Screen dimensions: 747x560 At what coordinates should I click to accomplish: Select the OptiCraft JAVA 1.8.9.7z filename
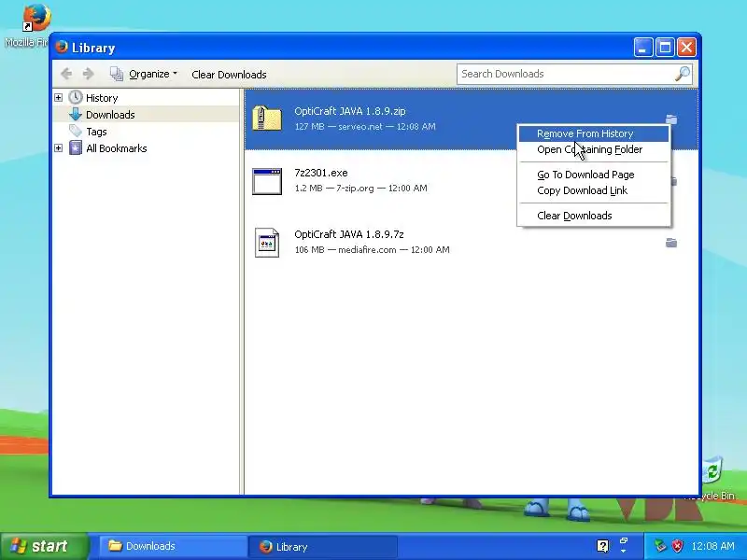[348, 234]
